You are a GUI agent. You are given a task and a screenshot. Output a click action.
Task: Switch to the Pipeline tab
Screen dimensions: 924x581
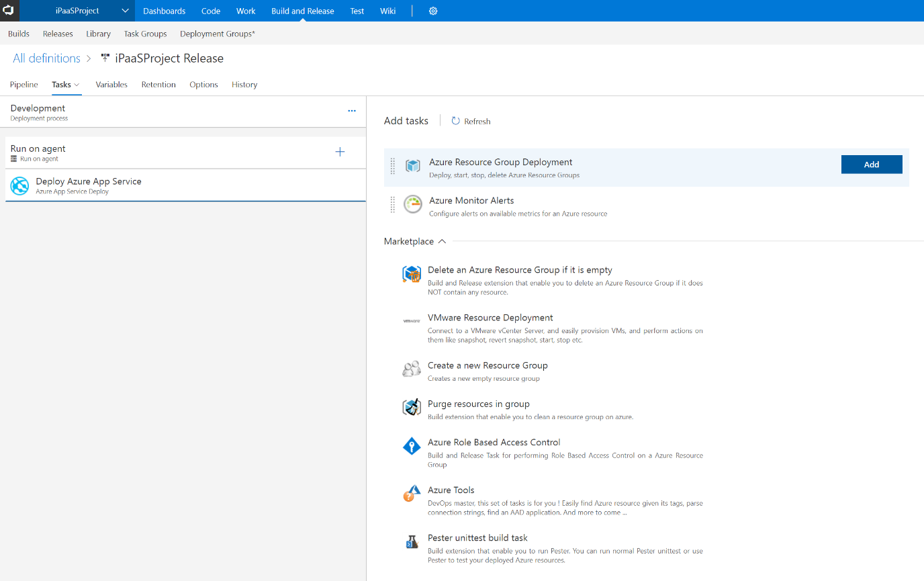pyautogui.click(x=24, y=85)
